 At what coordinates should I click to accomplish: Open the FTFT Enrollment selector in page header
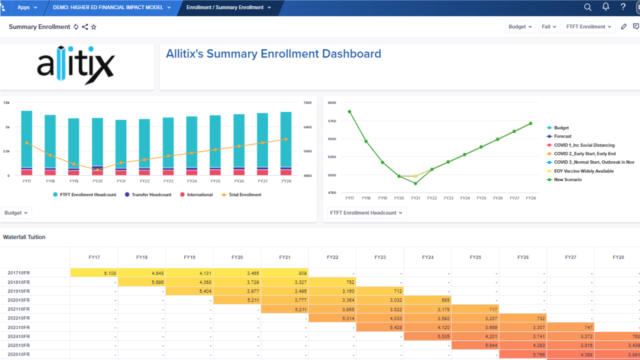click(589, 27)
